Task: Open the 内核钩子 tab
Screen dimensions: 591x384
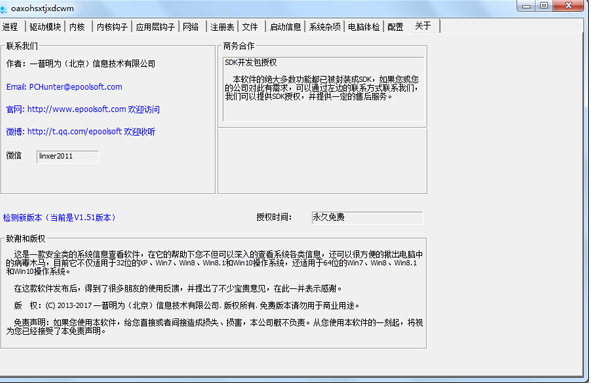Action: [112, 27]
